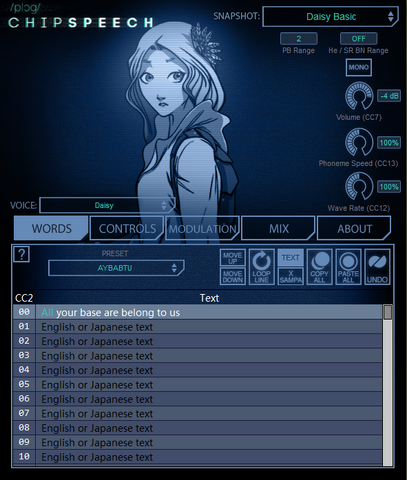Click the Phoneme Speed 100% value field
The width and height of the screenshot is (407, 480).
[389, 143]
